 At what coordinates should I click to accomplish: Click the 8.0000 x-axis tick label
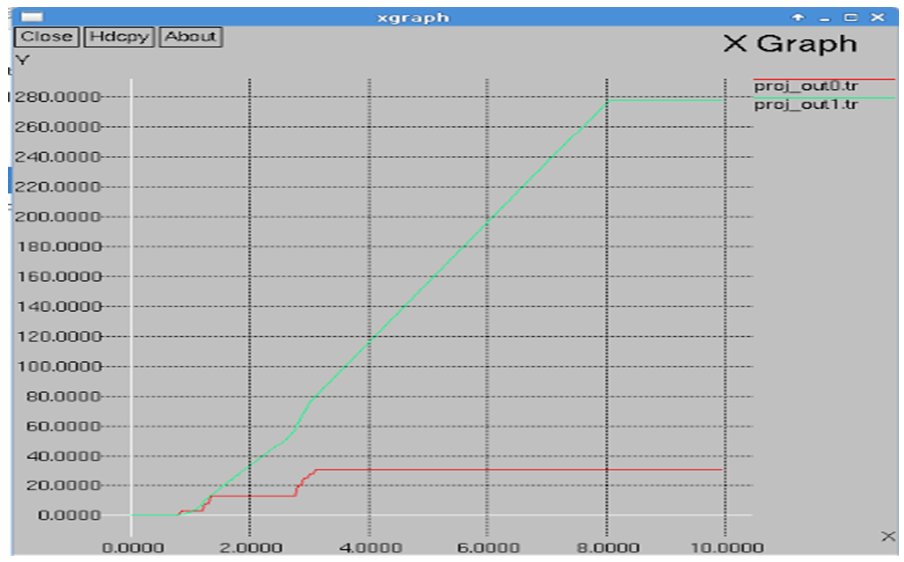607,547
